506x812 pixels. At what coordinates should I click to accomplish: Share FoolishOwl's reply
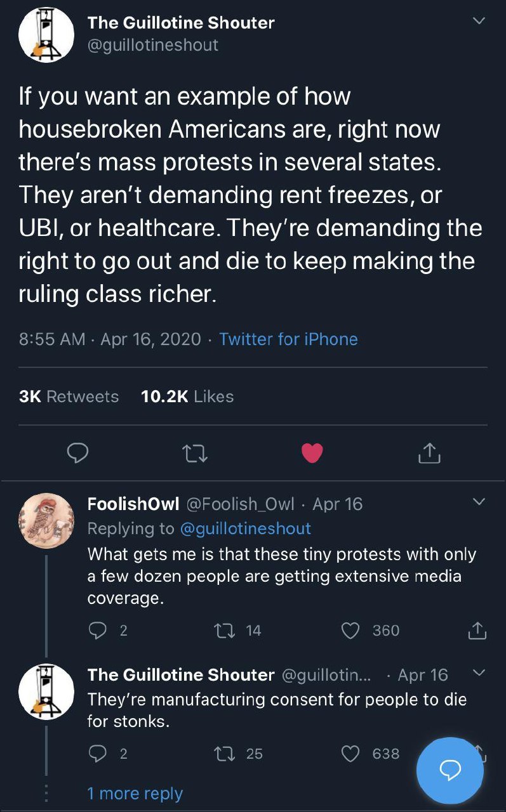click(x=476, y=630)
